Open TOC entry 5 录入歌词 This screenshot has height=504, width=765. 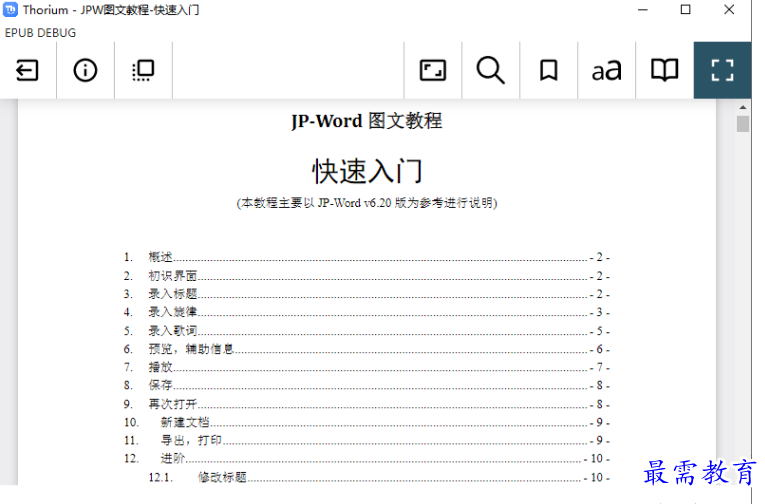pyautogui.click(x=366, y=331)
